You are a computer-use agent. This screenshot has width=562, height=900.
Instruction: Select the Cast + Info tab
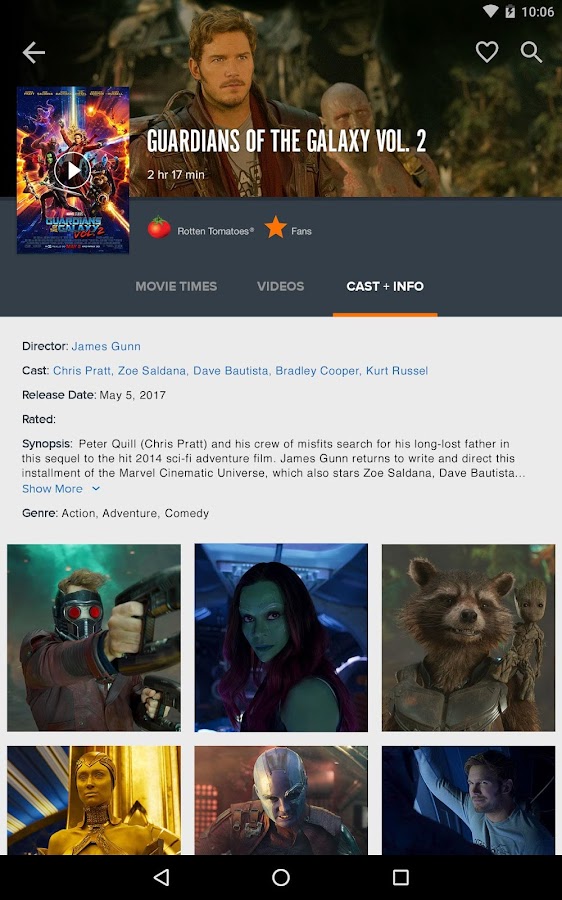tap(385, 286)
